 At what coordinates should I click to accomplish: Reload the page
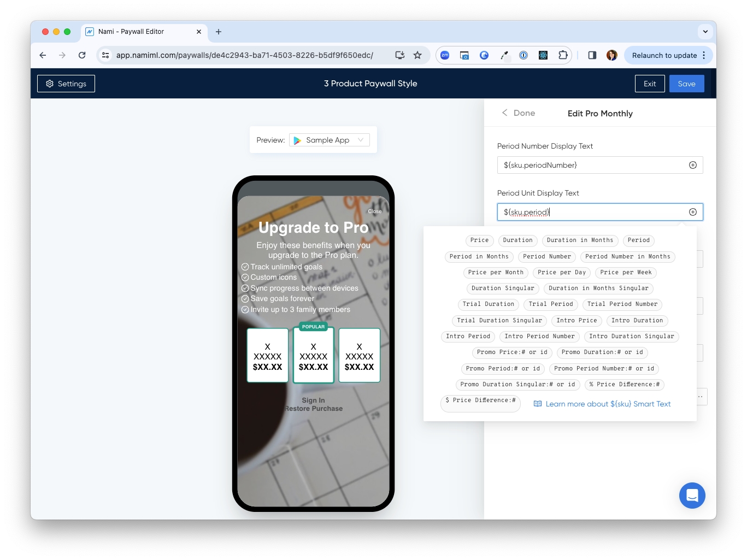pyautogui.click(x=82, y=55)
